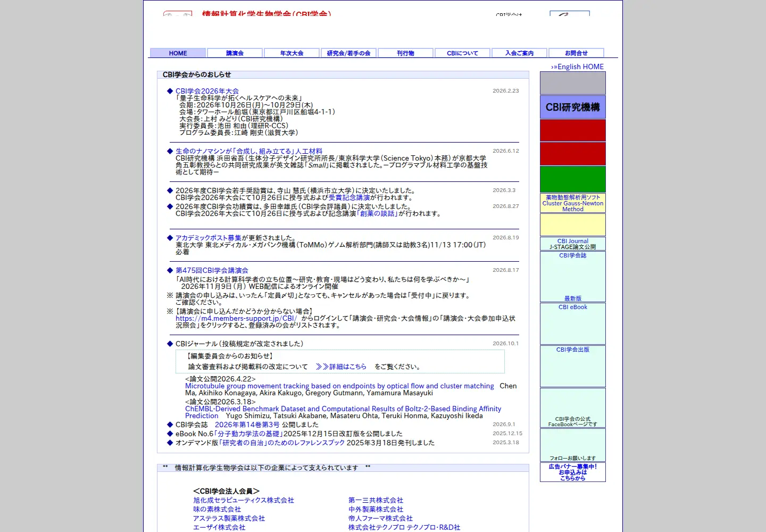Open the 2026年第14巻第3号 journal issue
This screenshot has width=766, height=532.
[247, 425]
